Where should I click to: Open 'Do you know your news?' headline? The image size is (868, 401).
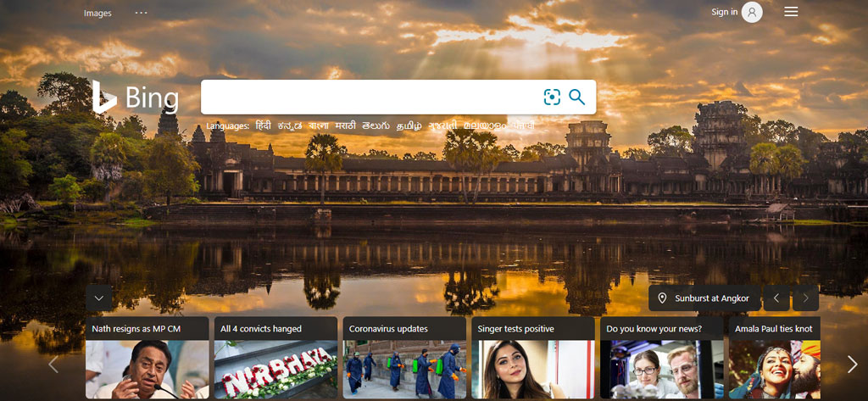tap(654, 328)
